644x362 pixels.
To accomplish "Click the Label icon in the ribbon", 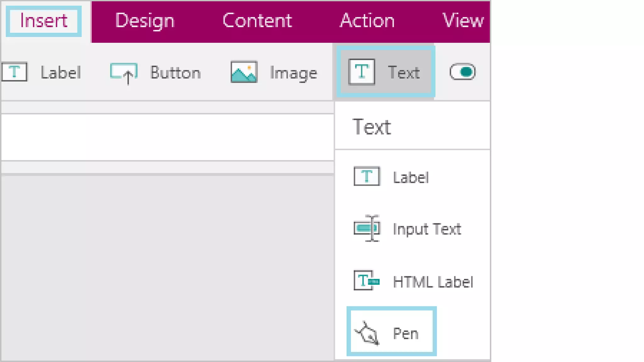I will point(14,72).
